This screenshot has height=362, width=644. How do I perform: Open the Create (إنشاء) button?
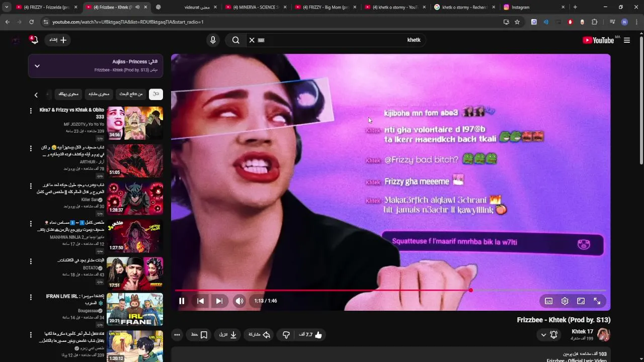58,40
